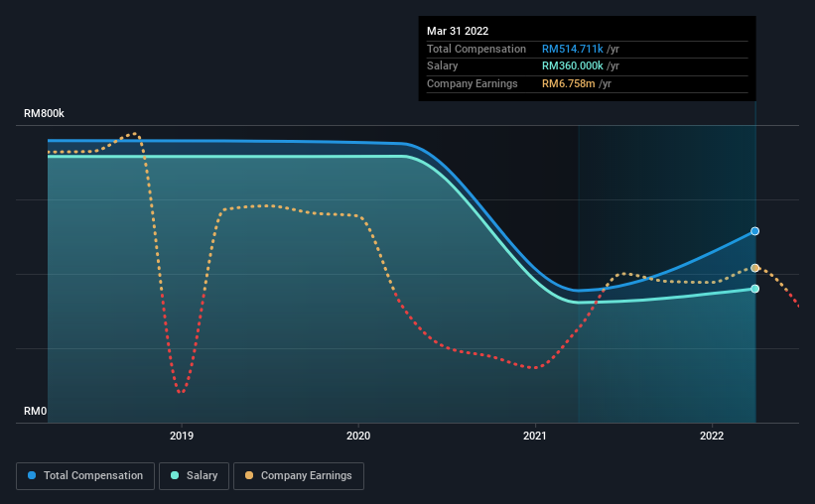Click the blue dot in Total Compensation legend
This screenshot has width=815, height=504.
tap(32, 475)
